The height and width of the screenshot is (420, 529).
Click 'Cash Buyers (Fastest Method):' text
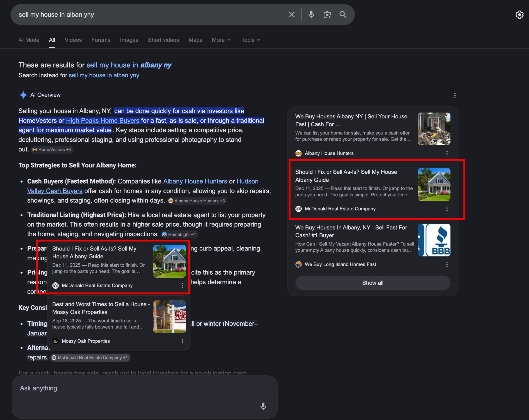(71, 181)
